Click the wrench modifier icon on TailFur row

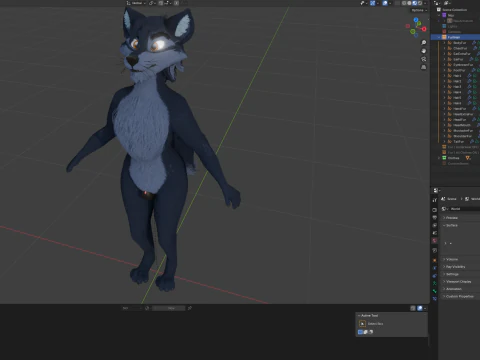[472, 142]
